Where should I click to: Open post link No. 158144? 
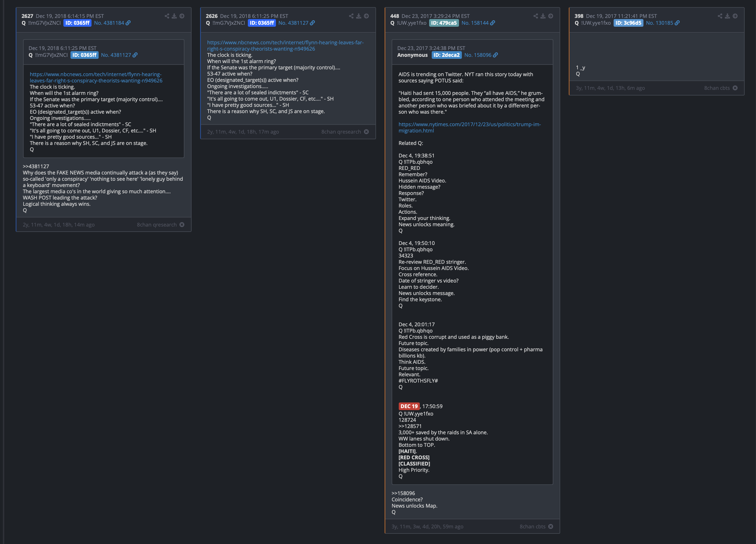475,23
